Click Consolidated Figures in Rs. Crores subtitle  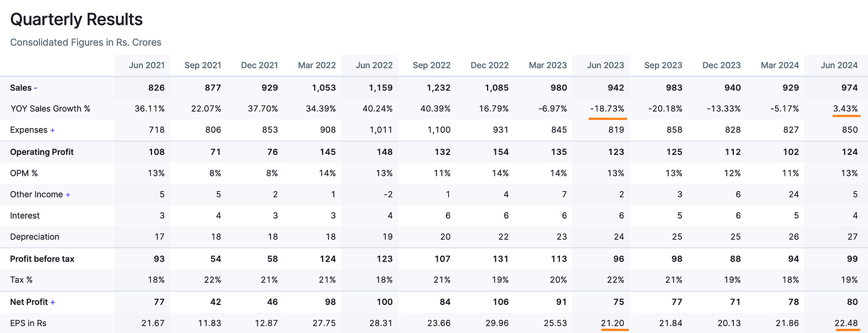click(x=86, y=42)
